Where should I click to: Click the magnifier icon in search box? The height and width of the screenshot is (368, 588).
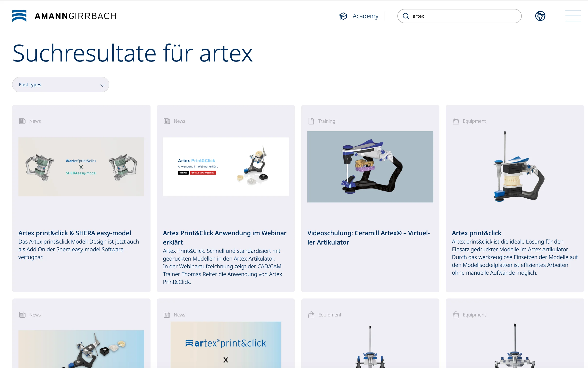(406, 16)
